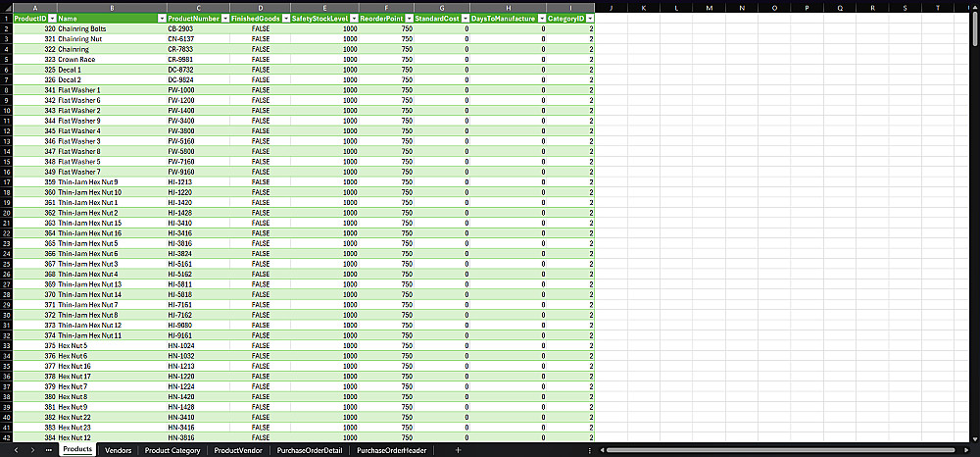Click the cell 'Hex Nut 22'
Viewport: 980px width, 457px height.
coord(112,417)
